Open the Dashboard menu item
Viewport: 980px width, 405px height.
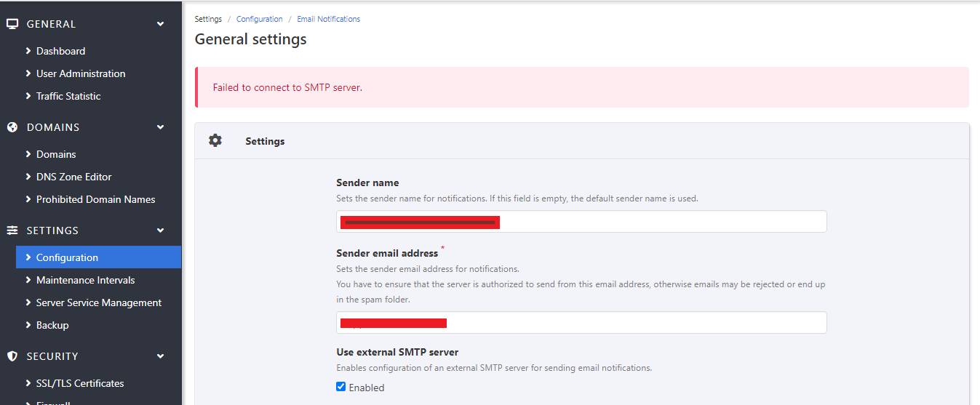click(x=60, y=51)
